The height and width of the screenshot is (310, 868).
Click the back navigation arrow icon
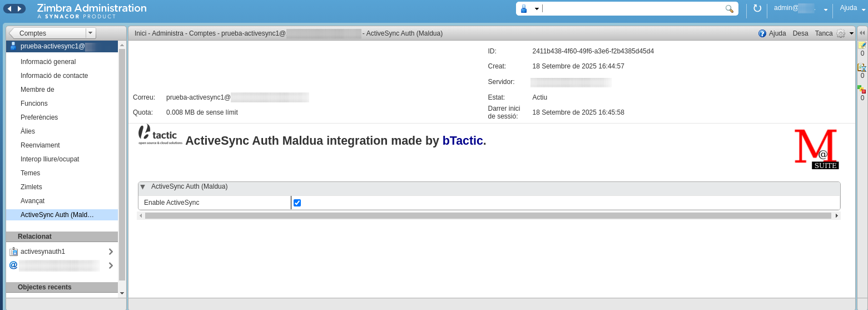point(9,8)
